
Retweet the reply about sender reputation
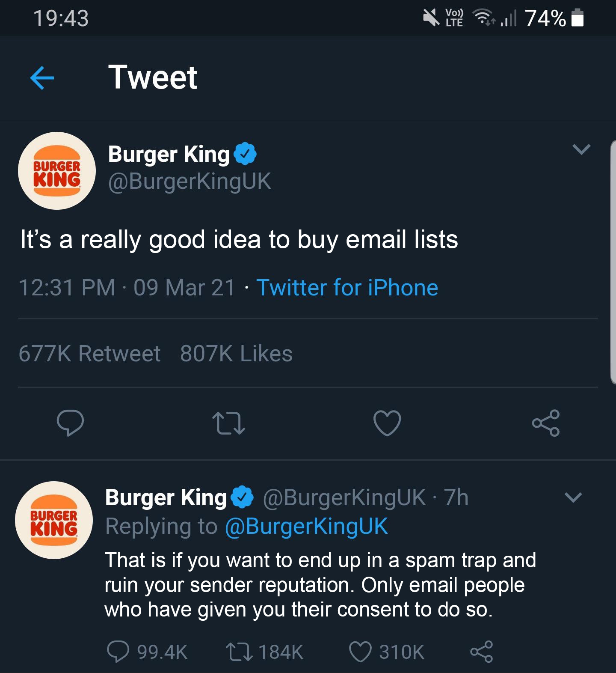tap(240, 652)
